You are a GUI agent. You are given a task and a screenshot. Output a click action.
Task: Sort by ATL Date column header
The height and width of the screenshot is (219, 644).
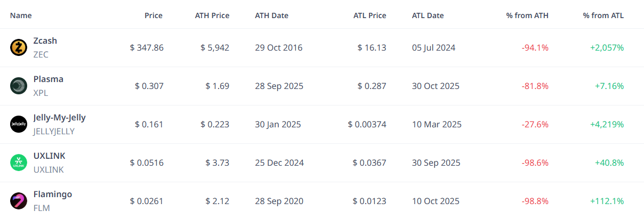(428, 15)
